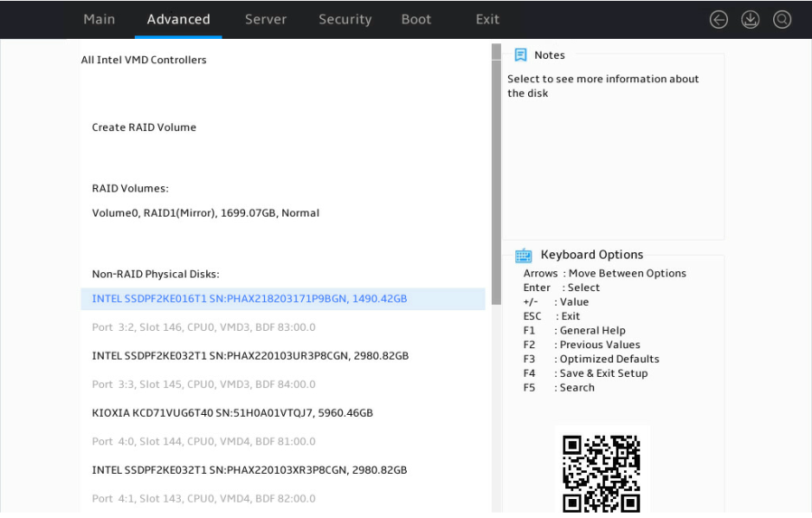Click the All Intel VMD Controllers heading
Screen dimensions: 812x518
144,60
